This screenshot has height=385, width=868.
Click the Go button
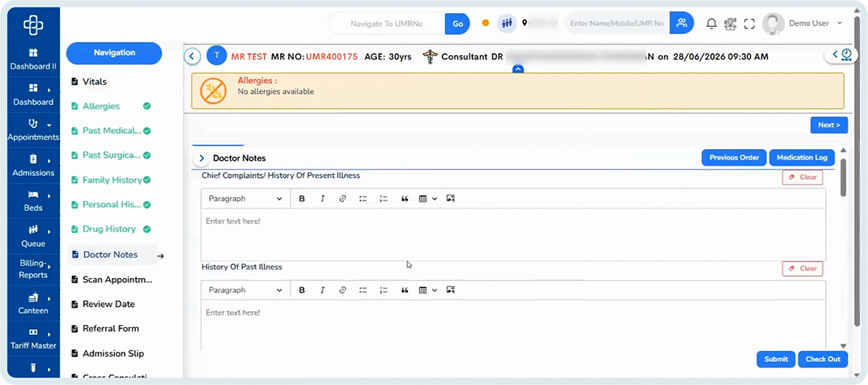pos(457,23)
